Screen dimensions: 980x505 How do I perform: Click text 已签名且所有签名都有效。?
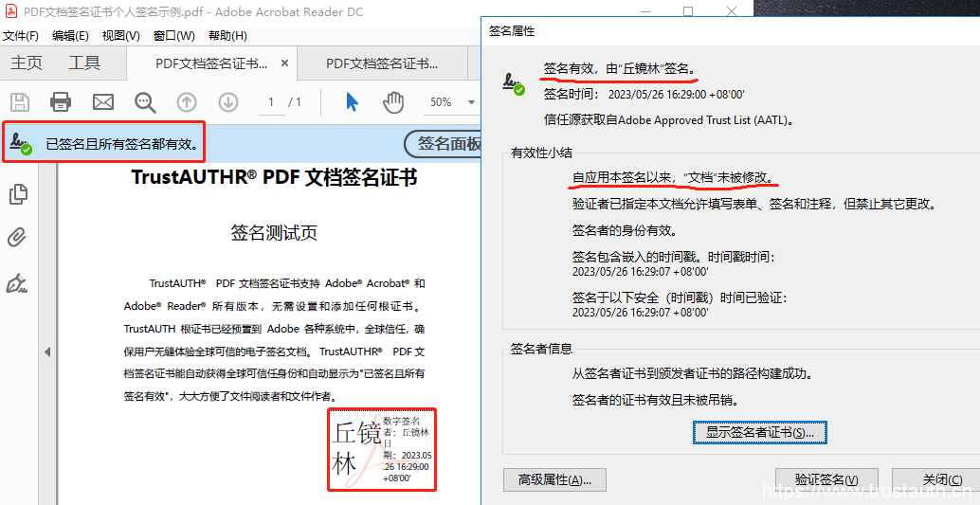click(x=123, y=145)
